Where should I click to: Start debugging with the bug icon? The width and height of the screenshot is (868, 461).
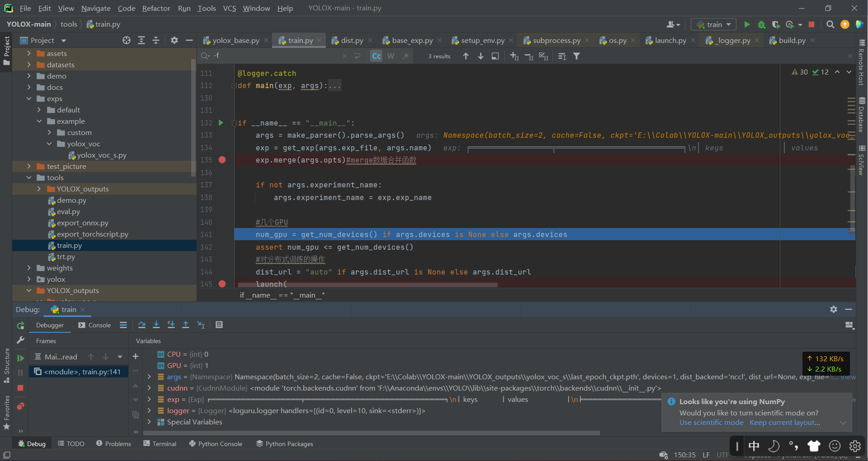click(761, 24)
